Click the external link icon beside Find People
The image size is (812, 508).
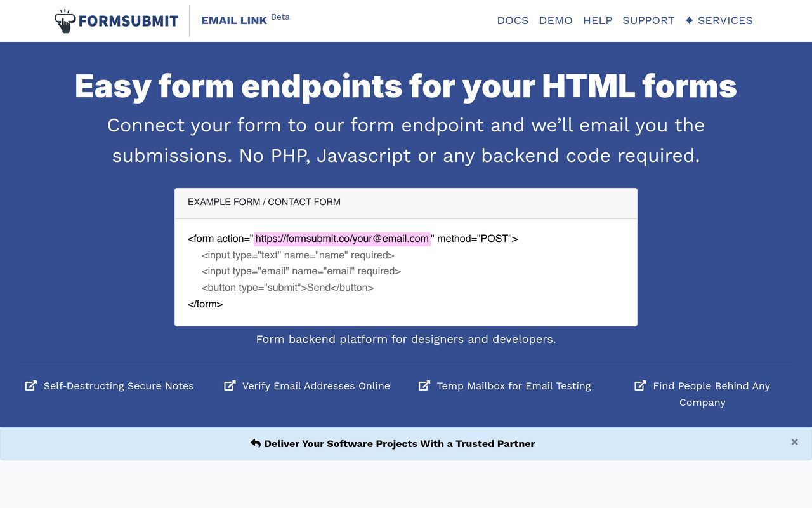pyautogui.click(x=641, y=385)
